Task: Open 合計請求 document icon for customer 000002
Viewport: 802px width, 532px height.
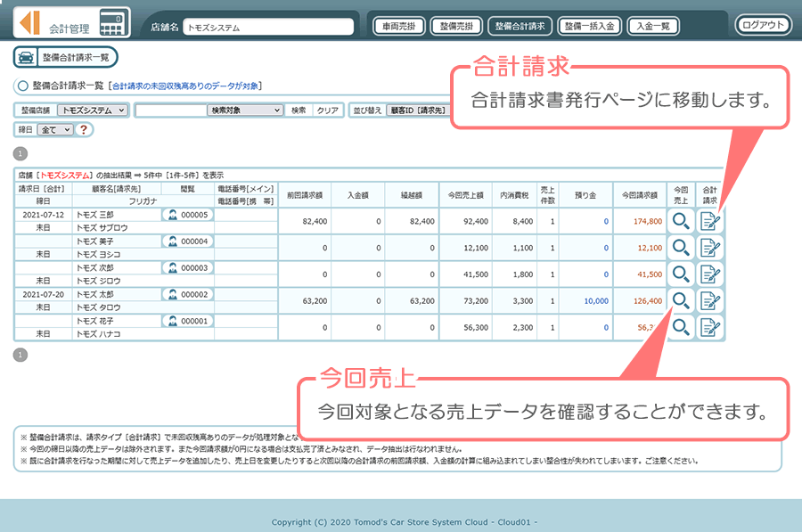Action: (710, 301)
